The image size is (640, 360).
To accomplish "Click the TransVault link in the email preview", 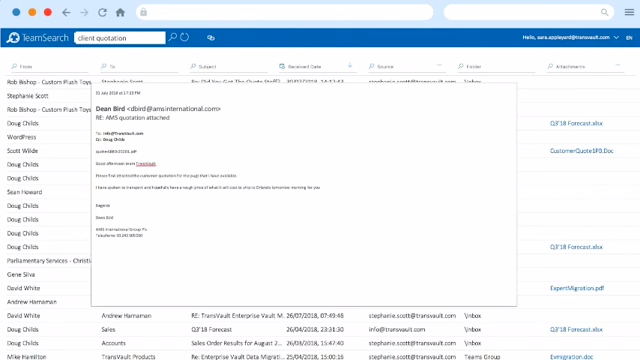I will pos(146,164).
